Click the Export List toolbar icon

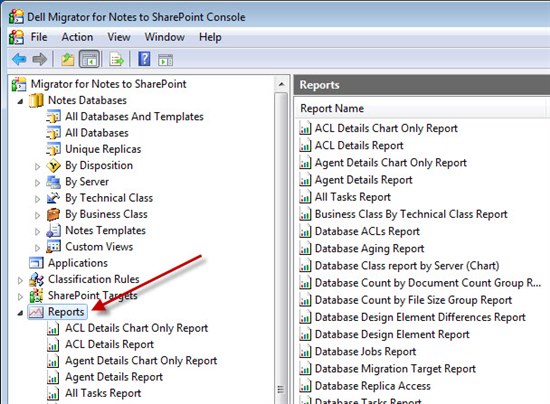click(x=116, y=59)
